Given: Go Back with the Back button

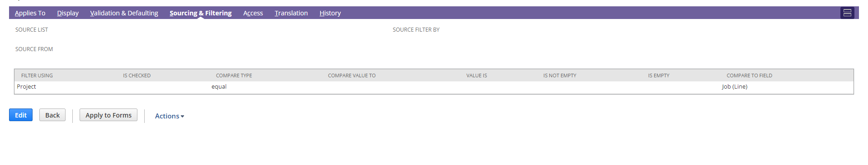Looking at the screenshot, I should [x=52, y=115].
